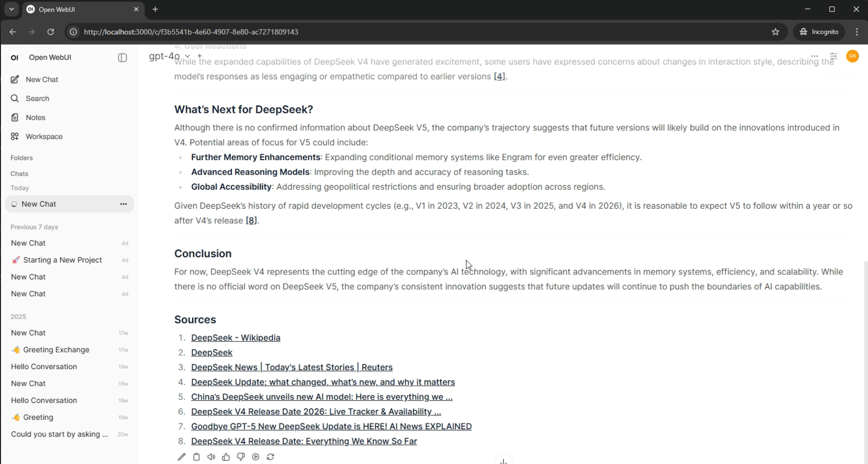Open the browser three-dot menu
The height and width of the screenshot is (464, 868).
pyautogui.click(x=857, y=32)
